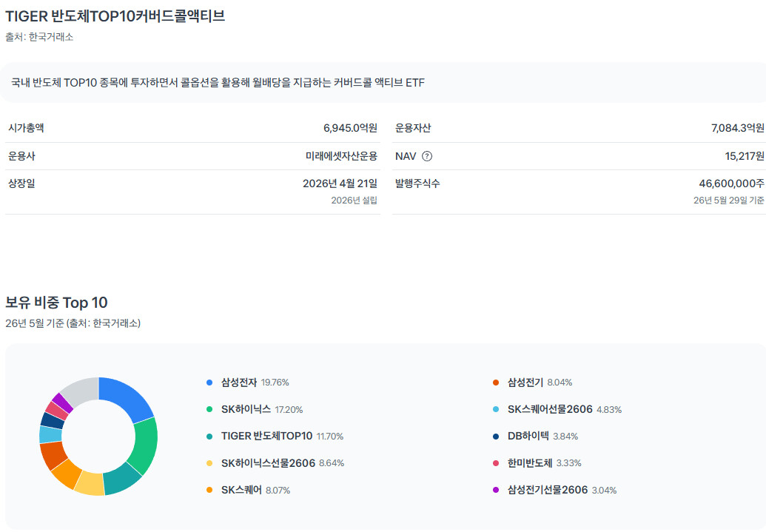Click the 6,945.0억원 market cap value
Screen dimensions: 766x532
350,128
